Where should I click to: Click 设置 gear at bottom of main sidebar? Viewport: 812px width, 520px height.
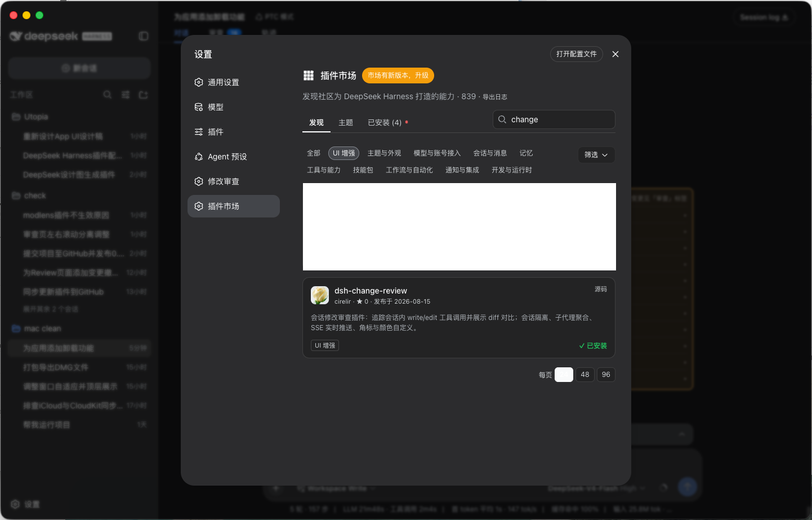[x=15, y=504]
